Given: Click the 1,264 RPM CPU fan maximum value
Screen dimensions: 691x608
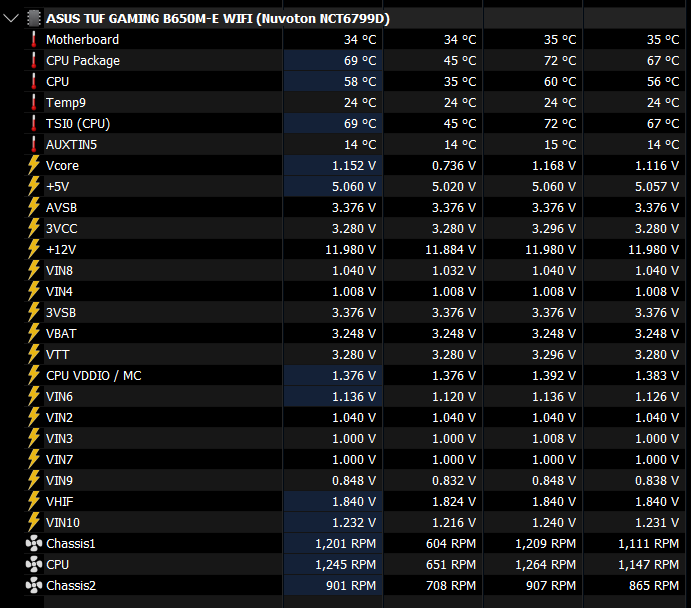Looking at the screenshot, I should pyautogui.click(x=546, y=564).
